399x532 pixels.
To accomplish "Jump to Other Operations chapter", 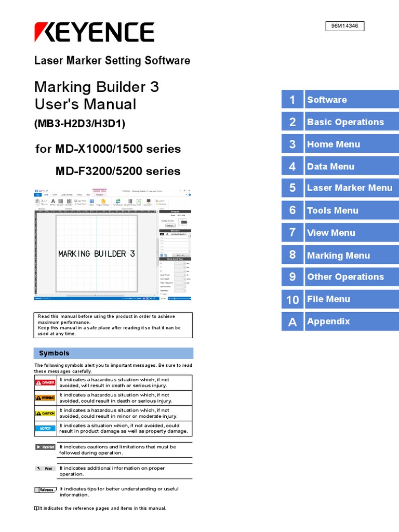I will click(340, 277).
